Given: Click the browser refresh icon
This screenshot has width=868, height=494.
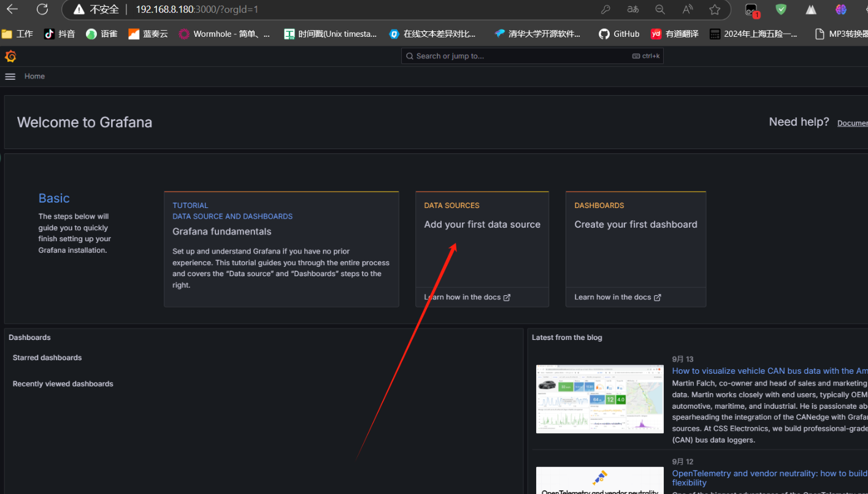Looking at the screenshot, I should click(42, 9).
